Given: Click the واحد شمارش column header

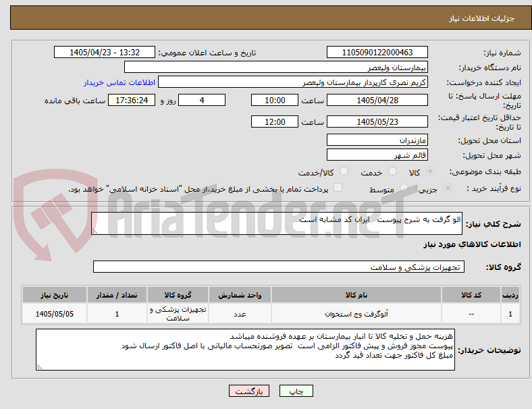Looking at the screenshot, I should tap(240, 295).
